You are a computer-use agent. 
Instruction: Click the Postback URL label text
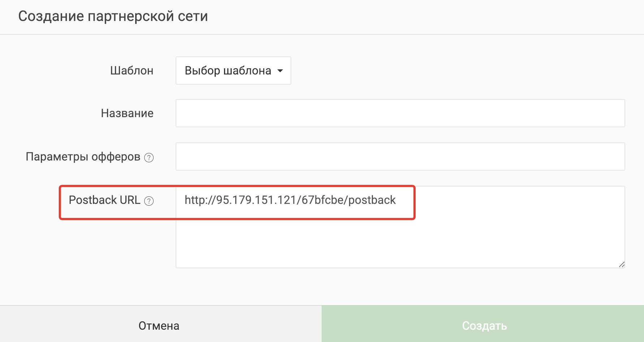104,200
